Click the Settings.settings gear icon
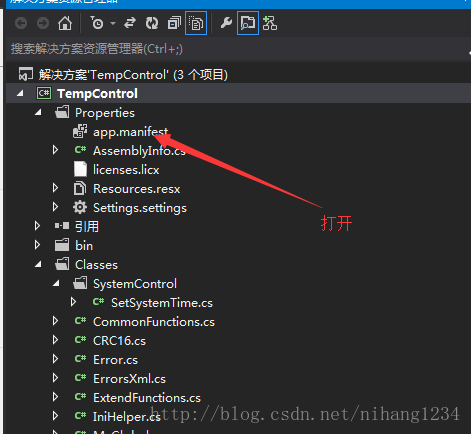The width and height of the screenshot is (471, 434). [80, 207]
